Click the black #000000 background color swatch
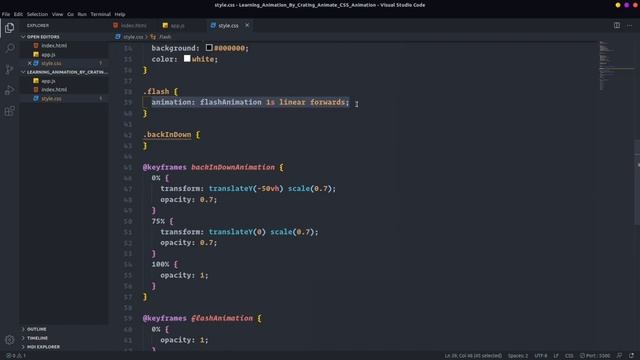Image resolution: width=640 pixels, height=360 pixels. 209,47
